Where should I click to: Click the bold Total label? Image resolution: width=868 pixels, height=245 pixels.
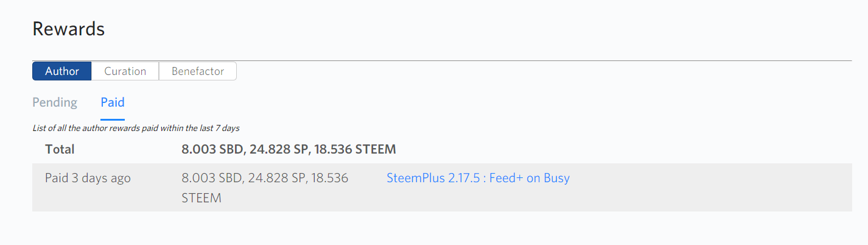60,149
